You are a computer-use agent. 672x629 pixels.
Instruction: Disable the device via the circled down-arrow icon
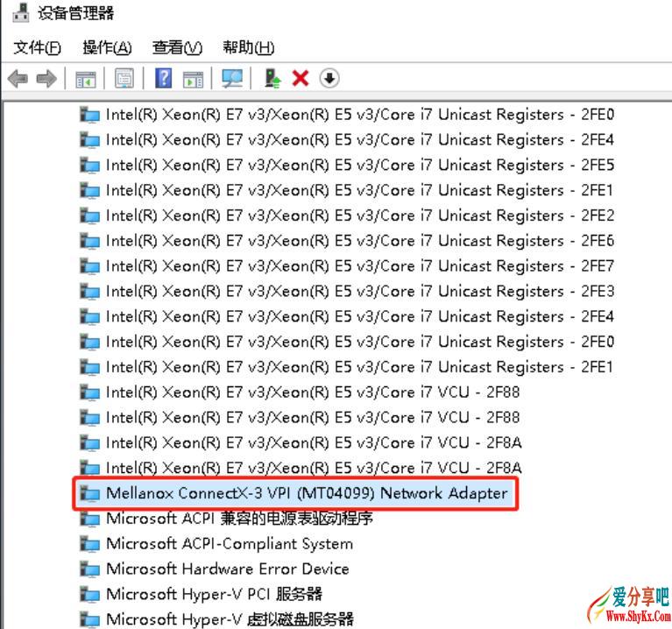tap(329, 79)
